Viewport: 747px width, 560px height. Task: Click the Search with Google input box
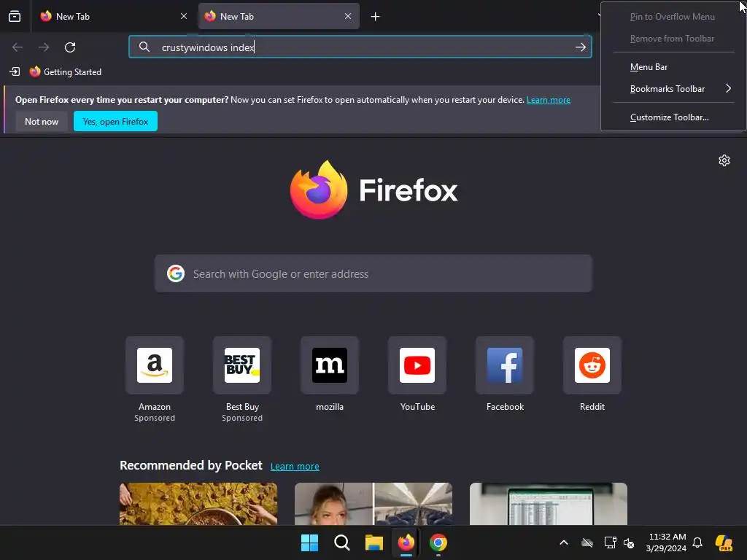tap(373, 274)
